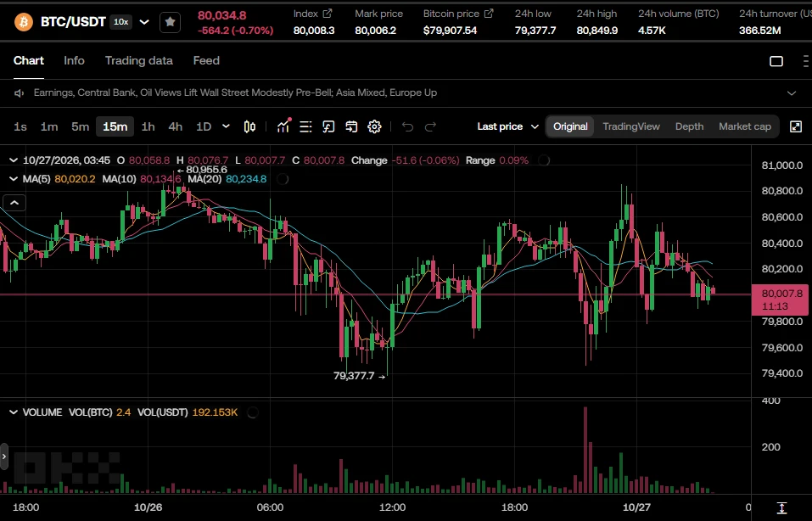812x521 pixels.
Task: Click the orange Bitcoin coin logo
Action: pos(23,22)
